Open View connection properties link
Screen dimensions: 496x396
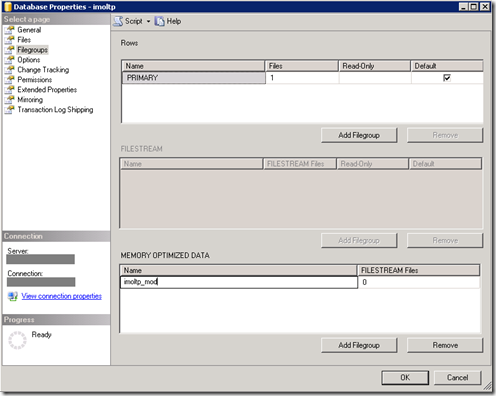(x=62, y=296)
